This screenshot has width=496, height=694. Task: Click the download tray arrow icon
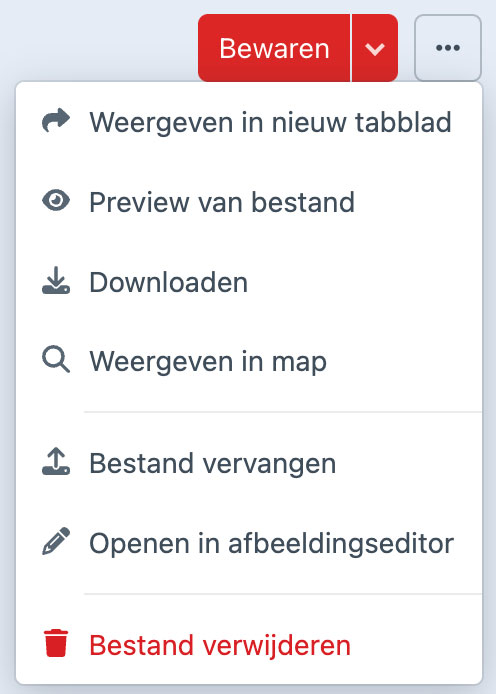56,280
